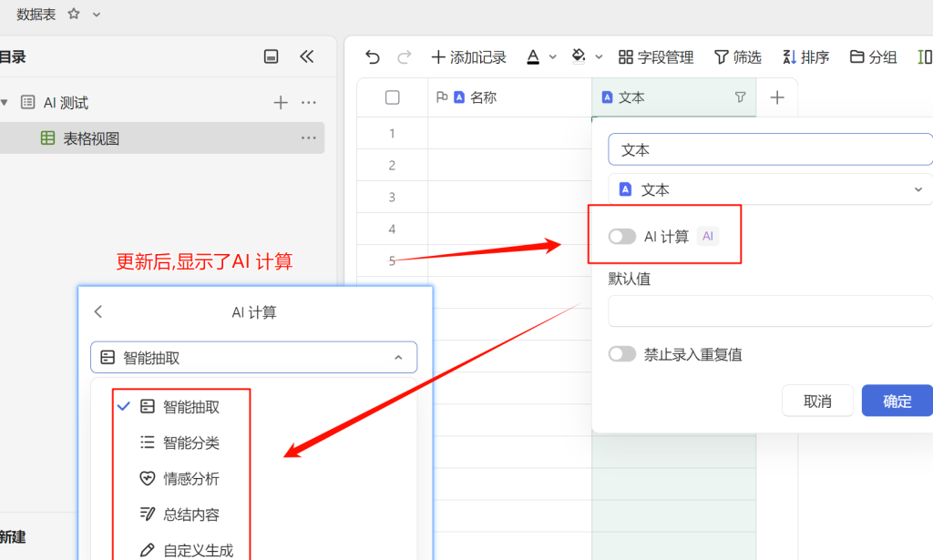Collapse the directory sidebar with double chevron
Image resolution: width=933 pixels, height=560 pixels.
(306, 56)
